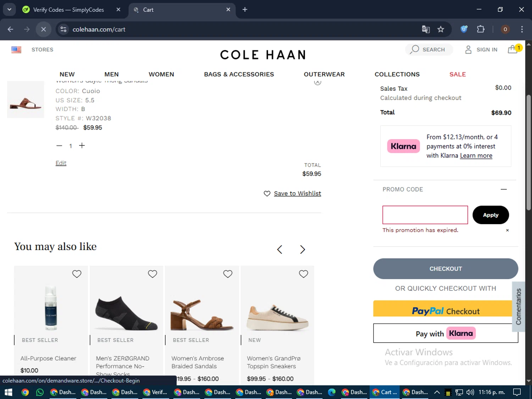532x399 pixels.
Task: Click the Apply promo button
Action: pos(491,215)
